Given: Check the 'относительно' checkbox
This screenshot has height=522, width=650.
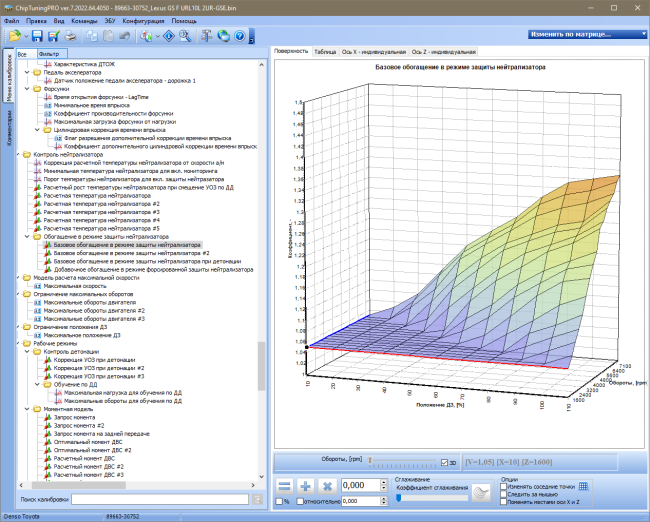Looking at the screenshot, I should [x=300, y=501].
